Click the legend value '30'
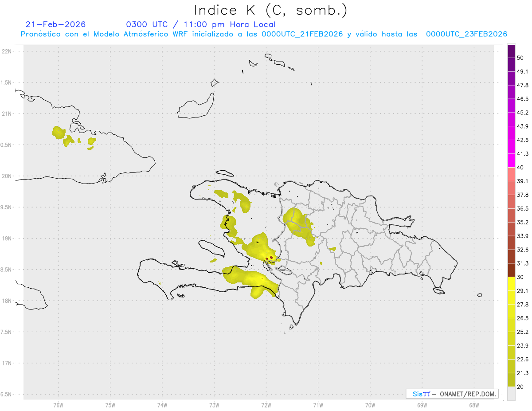Image resolution: width=532 pixels, height=411 pixels. click(x=520, y=277)
